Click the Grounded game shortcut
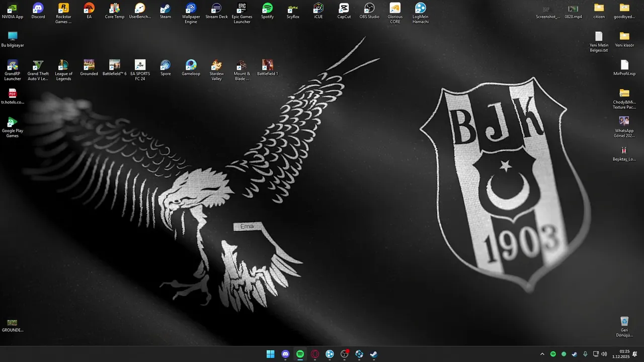The width and height of the screenshot is (644, 362). 89,68
